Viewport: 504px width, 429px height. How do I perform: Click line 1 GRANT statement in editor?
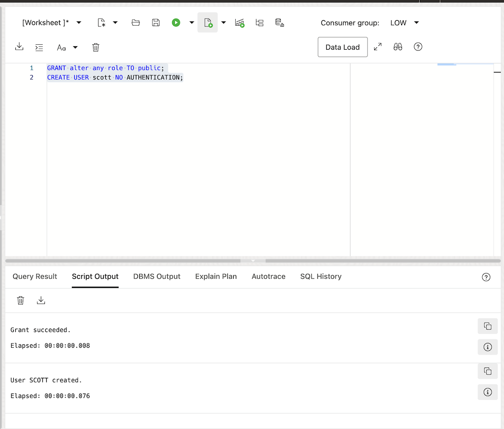(105, 68)
